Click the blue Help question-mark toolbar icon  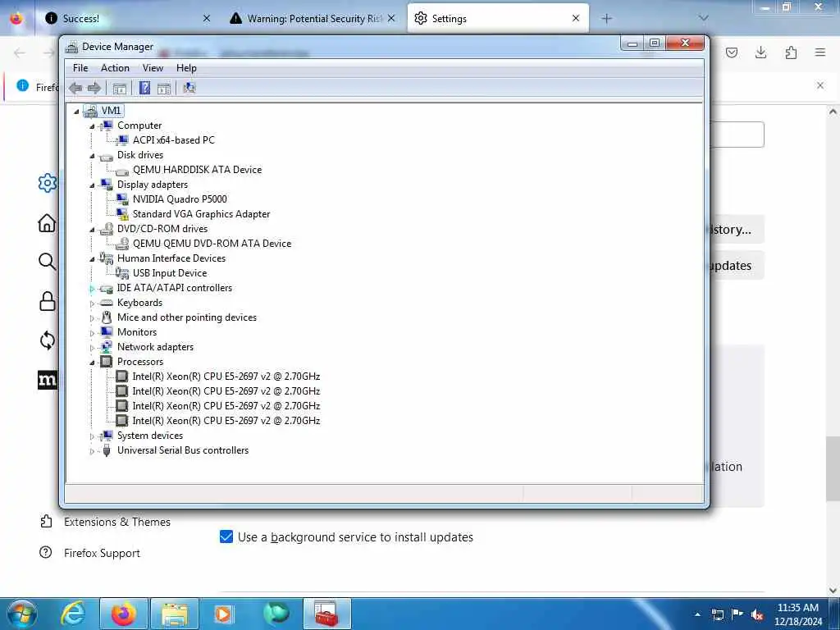[x=144, y=88]
